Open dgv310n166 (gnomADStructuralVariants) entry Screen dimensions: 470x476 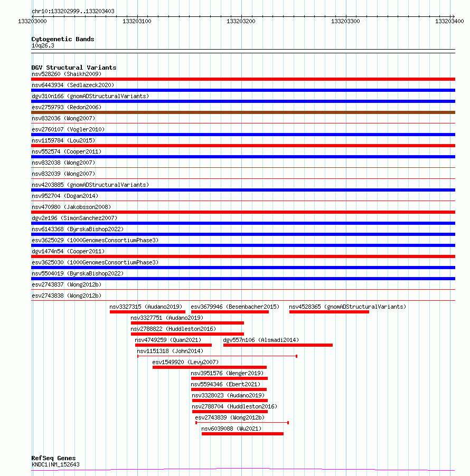pos(90,96)
